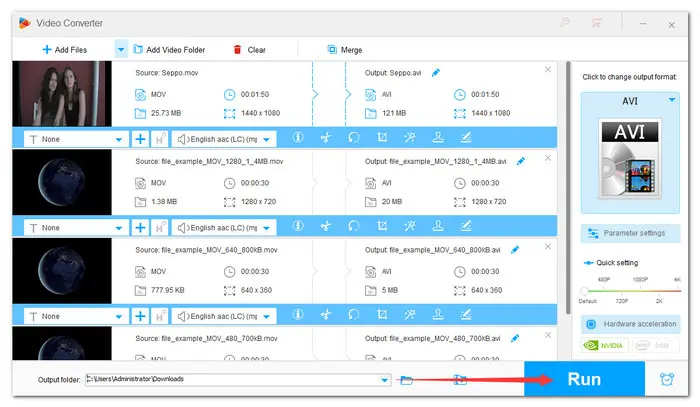Browse for output folder with folder icon
The width and height of the screenshot is (700, 407).
click(406, 380)
